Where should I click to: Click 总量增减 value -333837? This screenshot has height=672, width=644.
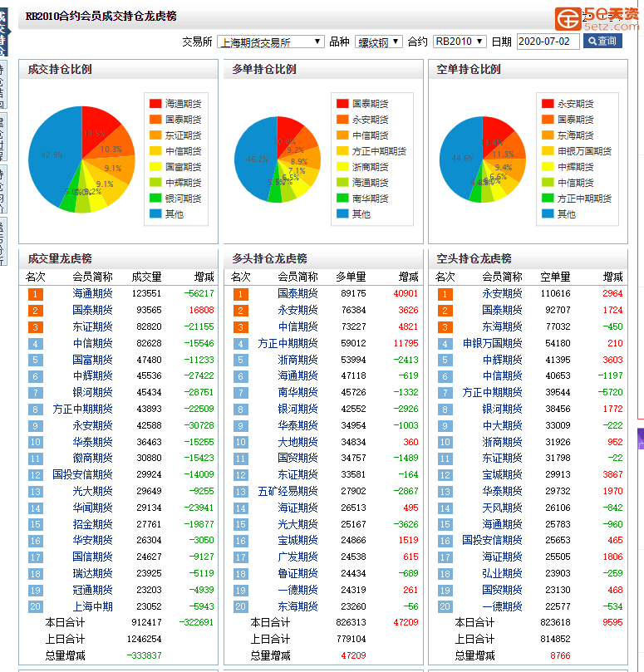pos(144,655)
